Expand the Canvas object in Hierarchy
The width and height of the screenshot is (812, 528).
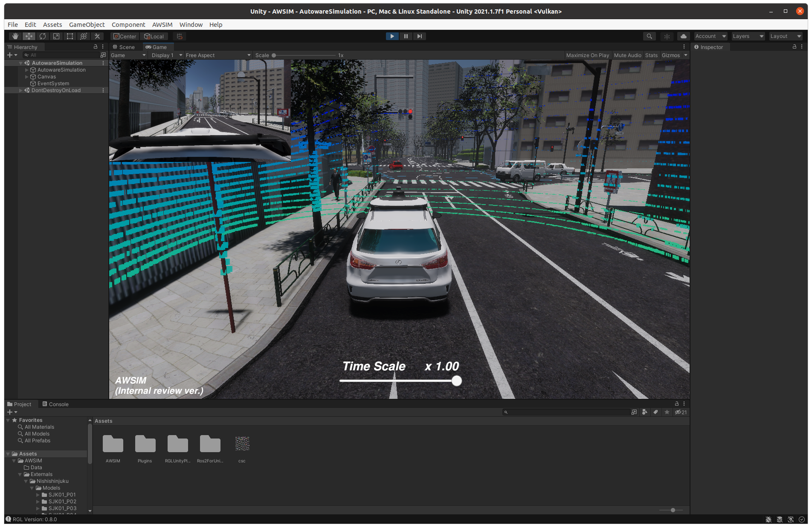pyautogui.click(x=27, y=77)
